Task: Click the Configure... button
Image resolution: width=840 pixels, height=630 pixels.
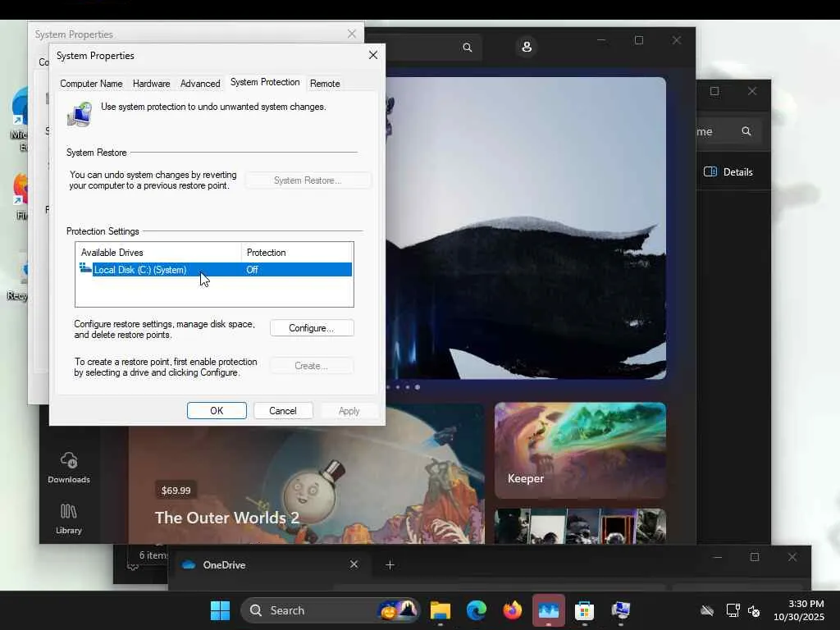Action: 312,328
